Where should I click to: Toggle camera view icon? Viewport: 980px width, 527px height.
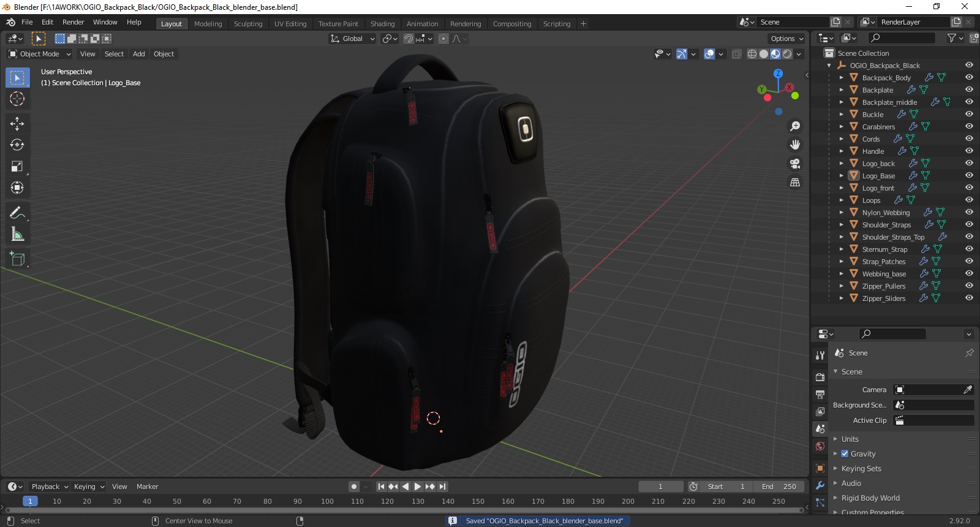click(795, 164)
